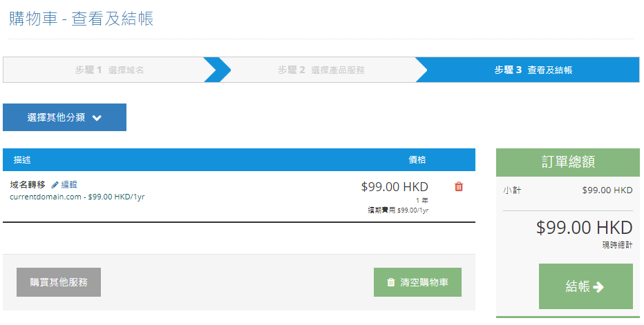Click the 域名轉移 item name

[28, 185]
